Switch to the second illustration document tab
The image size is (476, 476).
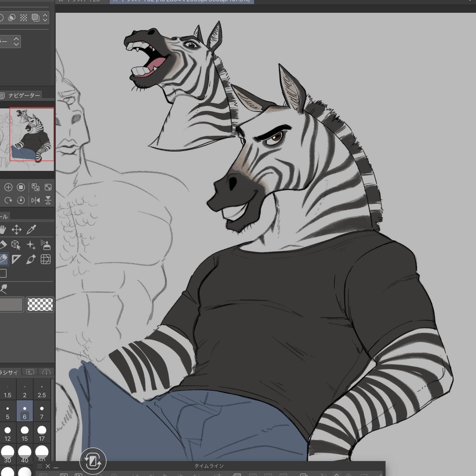[x=181, y=1]
